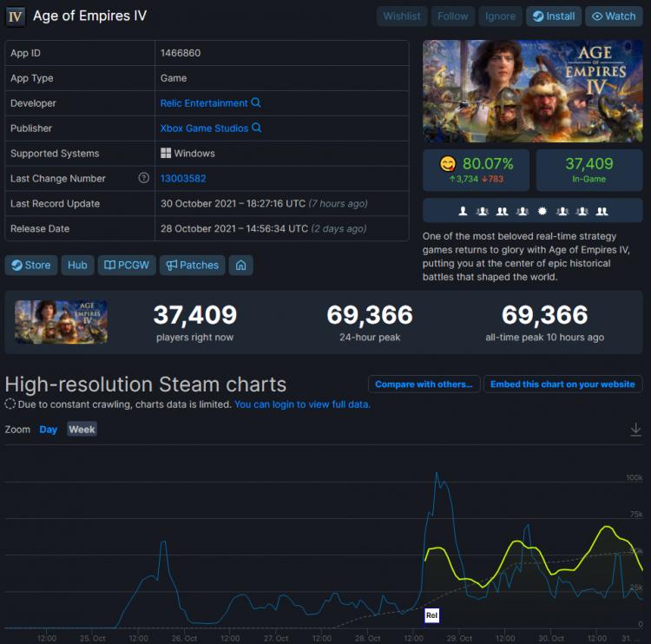The height and width of the screenshot is (644, 651).
Task: Open the homepage via the house icon button
Action: 240,265
